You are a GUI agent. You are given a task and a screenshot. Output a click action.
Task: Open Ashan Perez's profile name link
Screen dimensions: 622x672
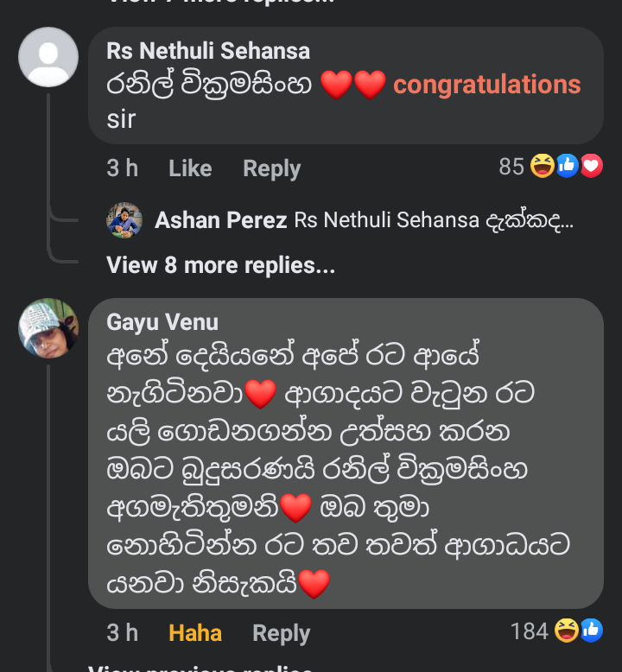coord(221,220)
